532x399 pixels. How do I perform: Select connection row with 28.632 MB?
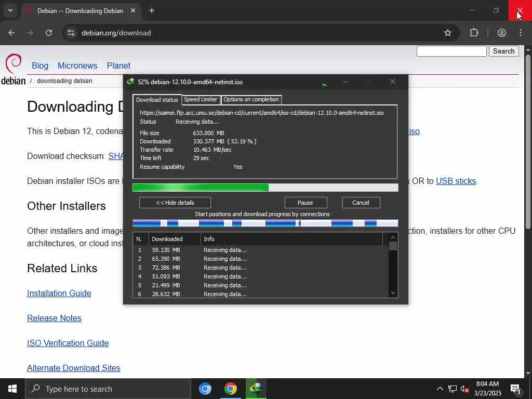261,294
